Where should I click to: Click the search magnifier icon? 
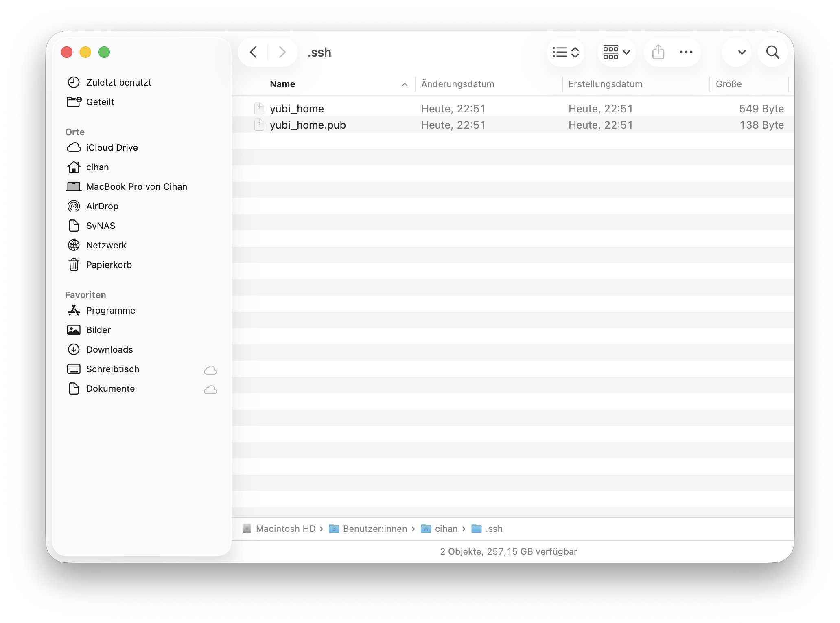click(x=772, y=52)
